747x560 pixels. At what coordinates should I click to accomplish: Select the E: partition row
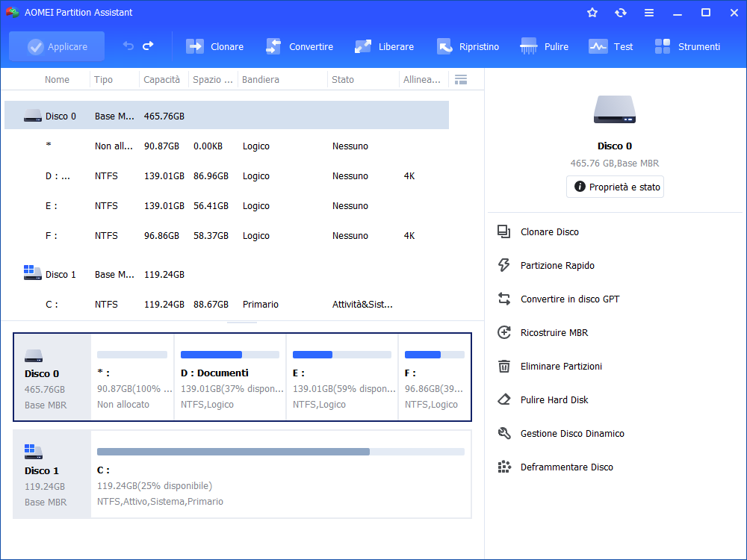[x=227, y=206]
